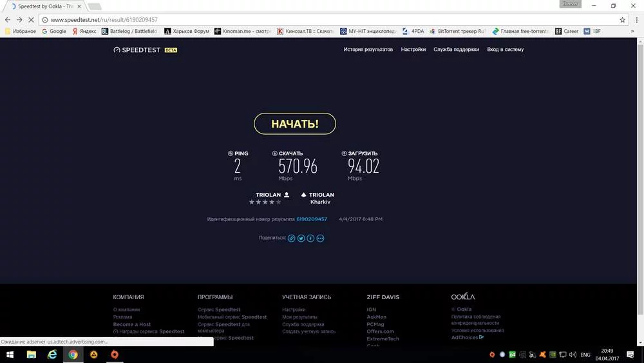Image resolution: width=644 pixels, height=363 pixels.
Task: Open the Google bookmark
Action: (x=54, y=31)
